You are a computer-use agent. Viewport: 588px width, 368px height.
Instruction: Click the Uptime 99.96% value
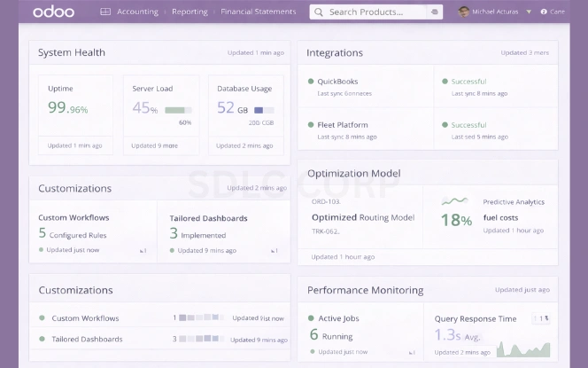click(68, 108)
